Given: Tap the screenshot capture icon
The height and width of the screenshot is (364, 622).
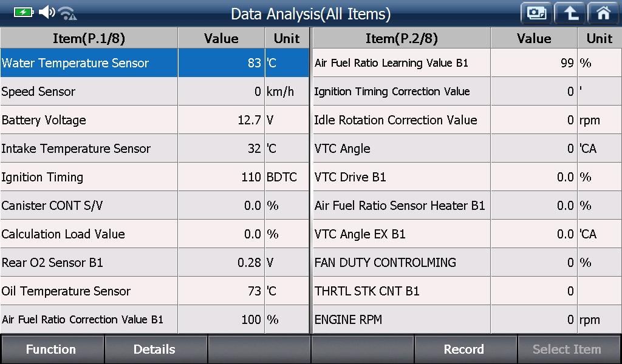Looking at the screenshot, I should pos(536,13).
